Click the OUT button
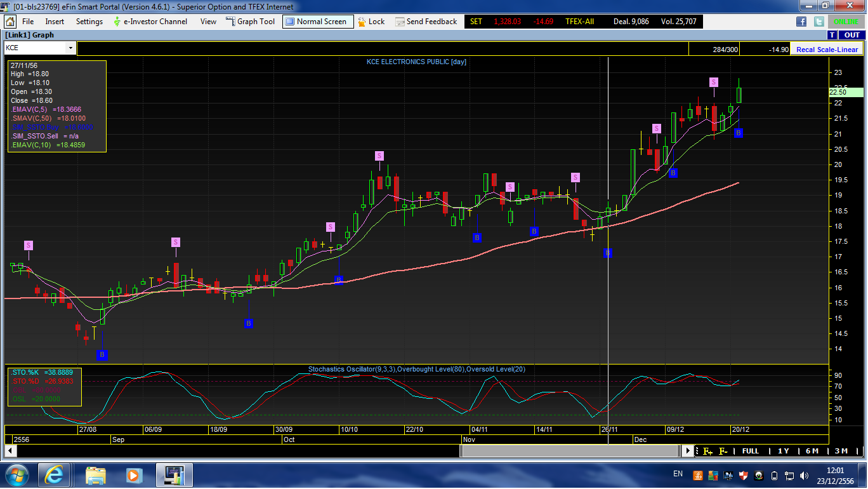This screenshot has width=868, height=489. coord(851,35)
